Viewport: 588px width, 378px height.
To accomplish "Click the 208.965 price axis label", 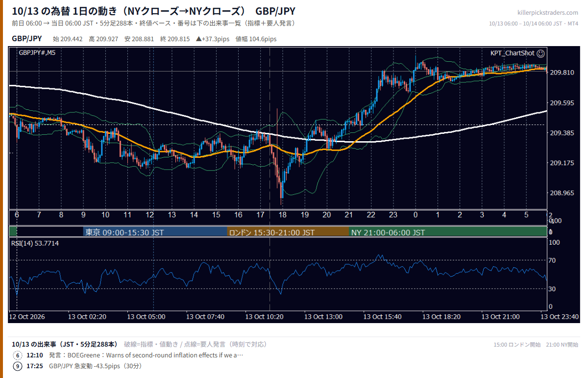I will click(x=562, y=193).
